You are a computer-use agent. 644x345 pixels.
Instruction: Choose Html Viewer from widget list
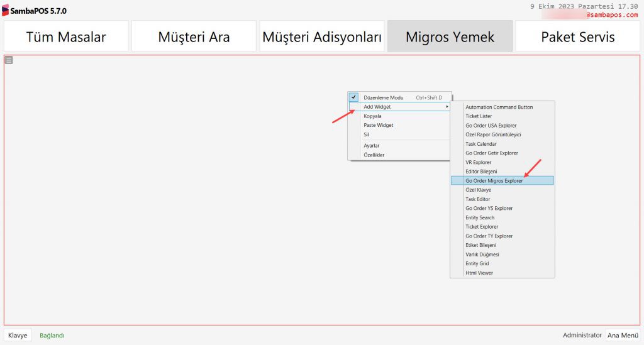click(479, 273)
